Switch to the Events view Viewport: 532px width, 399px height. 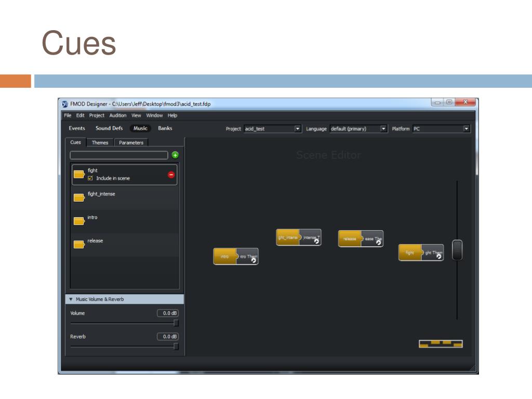pos(77,128)
